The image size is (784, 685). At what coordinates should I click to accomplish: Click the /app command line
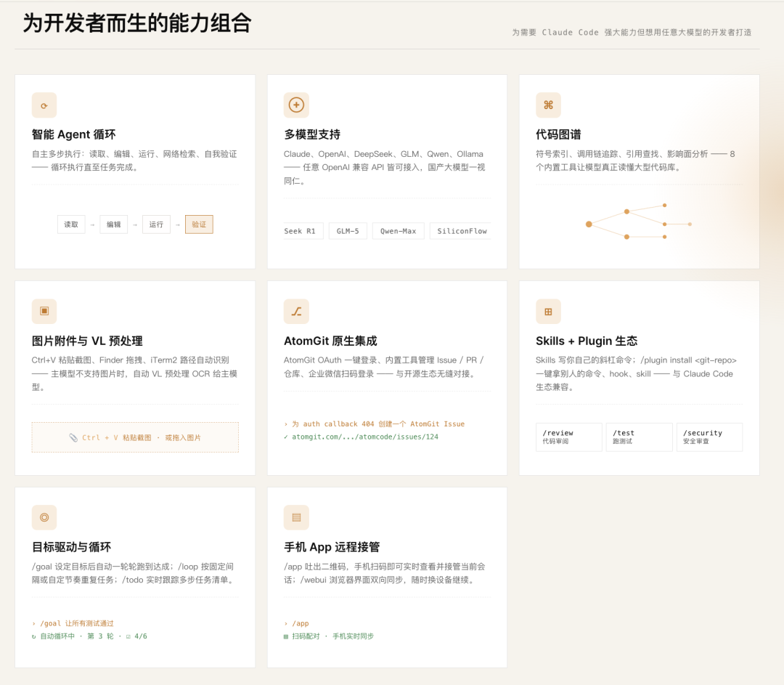pyautogui.click(x=296, y=623)
